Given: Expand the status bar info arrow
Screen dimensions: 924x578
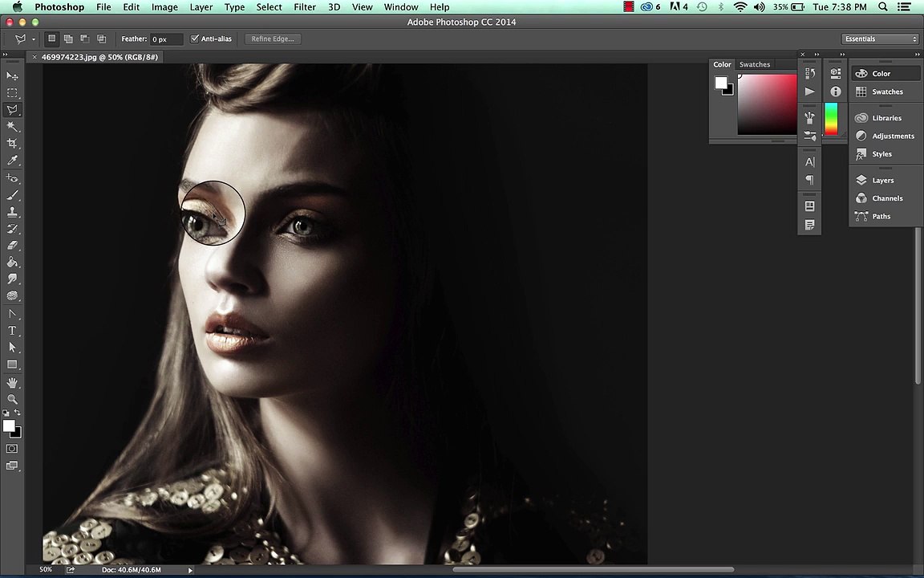Looking at the screenshot, I should coord(190,570).
